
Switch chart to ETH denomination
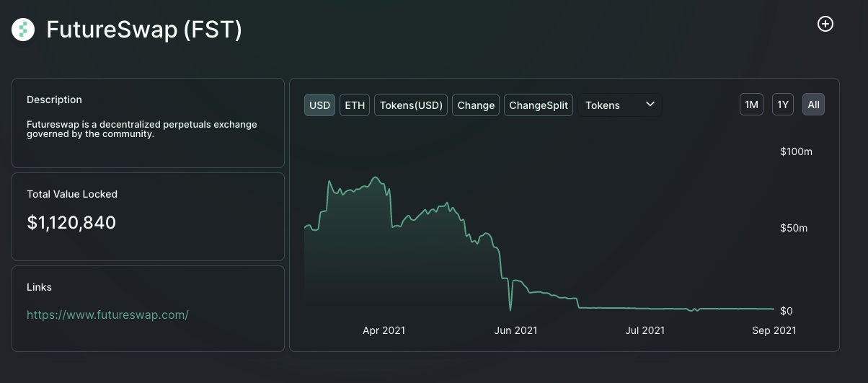[x=355, y=105]
